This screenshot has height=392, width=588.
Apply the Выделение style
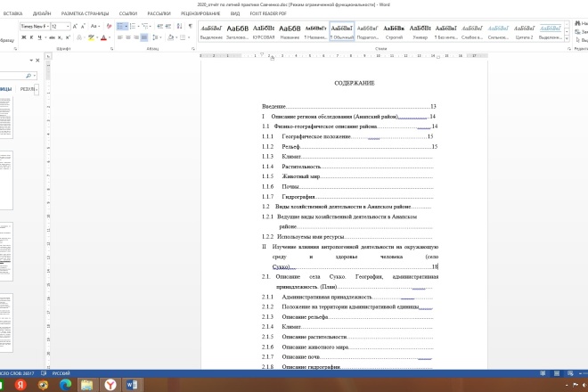211,32
